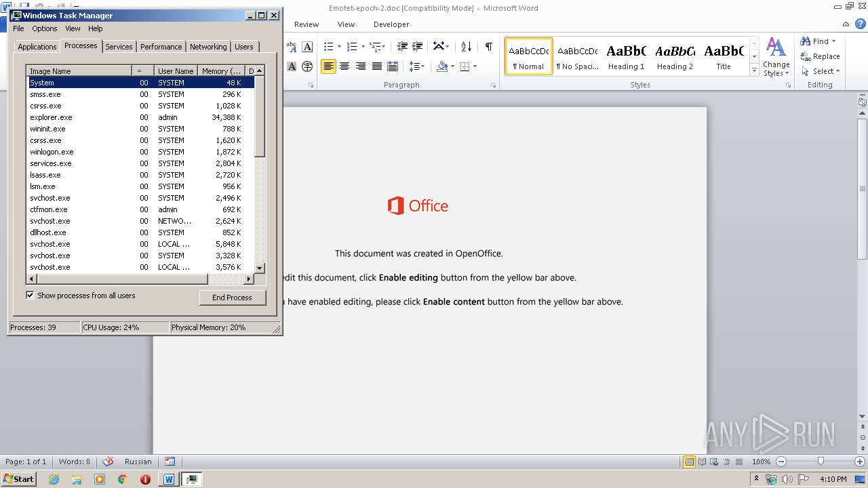Apply the Heading 1 style
Image resolution: width=868 pixels, height=488 pixels.
click(x=626, y=57)
